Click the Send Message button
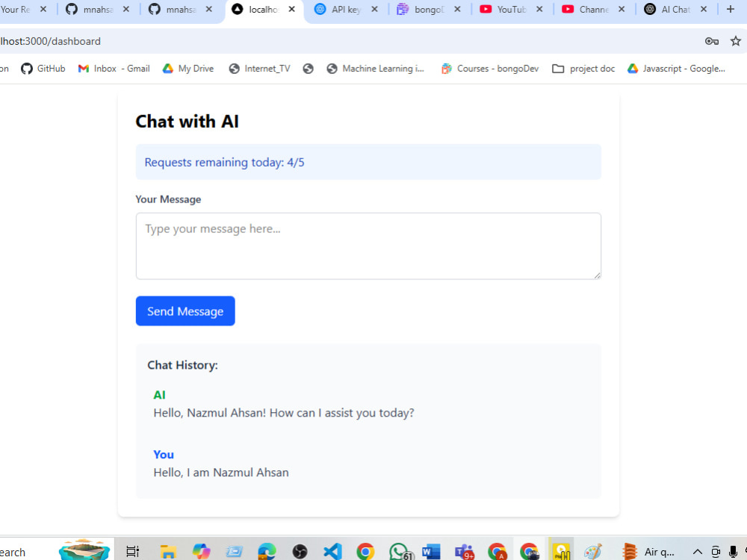Viewport: 747px width, 560px height. click(185, 311)
